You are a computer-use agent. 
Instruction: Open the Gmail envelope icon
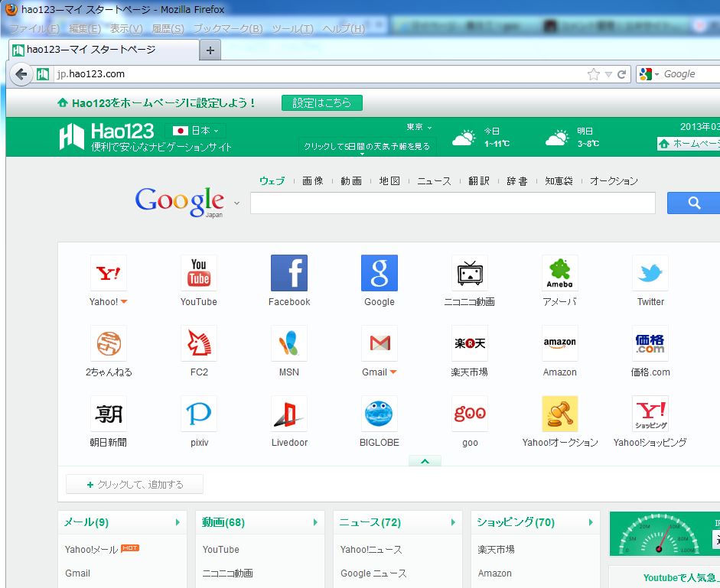[380, 343]
